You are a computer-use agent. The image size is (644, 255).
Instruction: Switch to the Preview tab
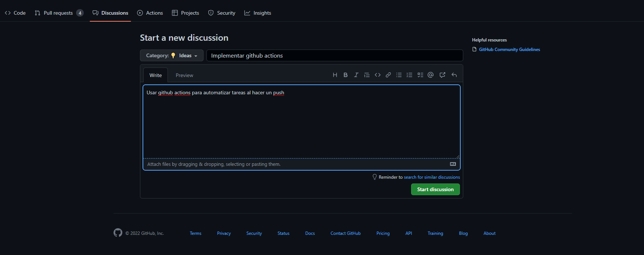click(x=184, y=75)
